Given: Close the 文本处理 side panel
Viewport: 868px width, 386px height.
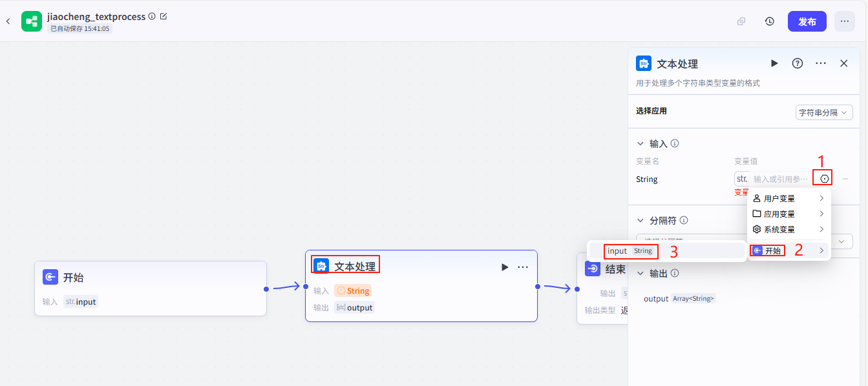Looking at the screenshot, I should [844, 63].
